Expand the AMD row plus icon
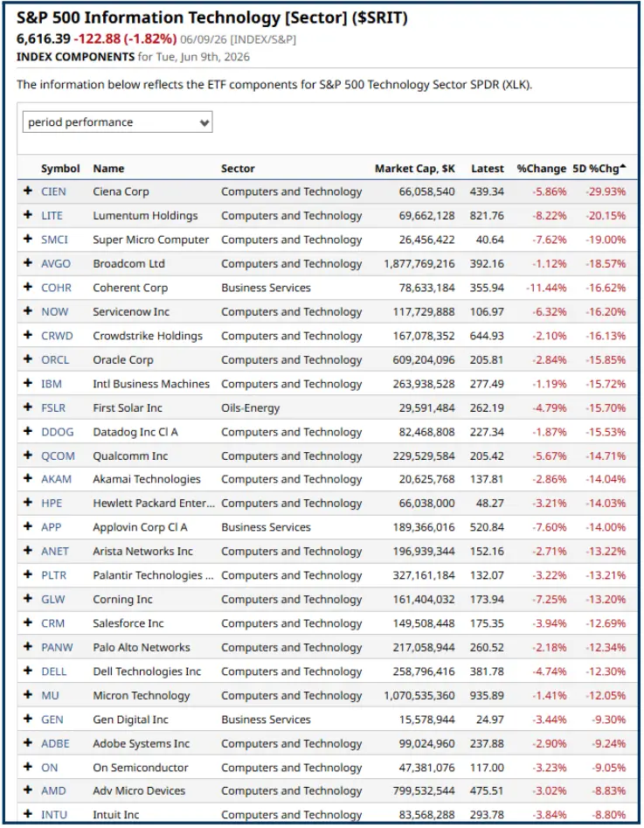This screenshot has width=644, height=828. (28, 790)
